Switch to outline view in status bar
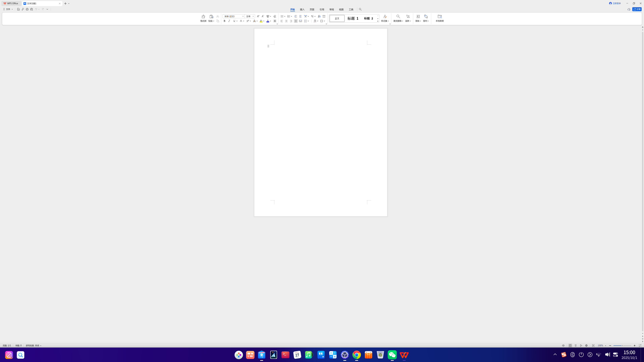Image resolution: width=644 pixels, height=362 pixels. (576, 346)
